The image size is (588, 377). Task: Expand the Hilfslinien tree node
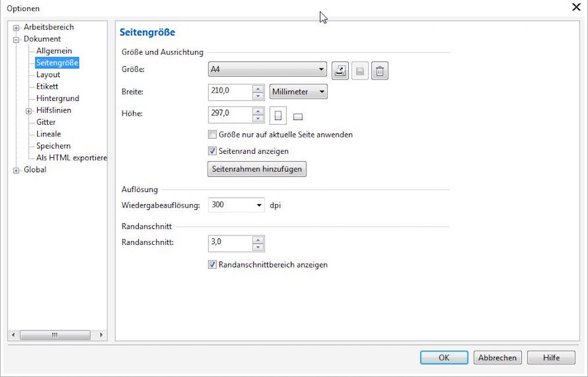28,111
